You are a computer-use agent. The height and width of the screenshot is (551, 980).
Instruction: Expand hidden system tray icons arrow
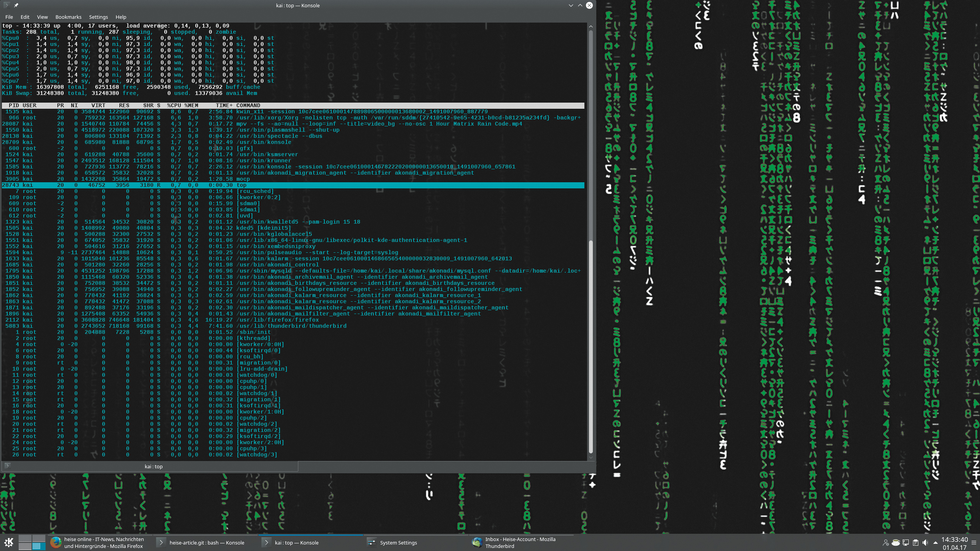click(936, 543)
